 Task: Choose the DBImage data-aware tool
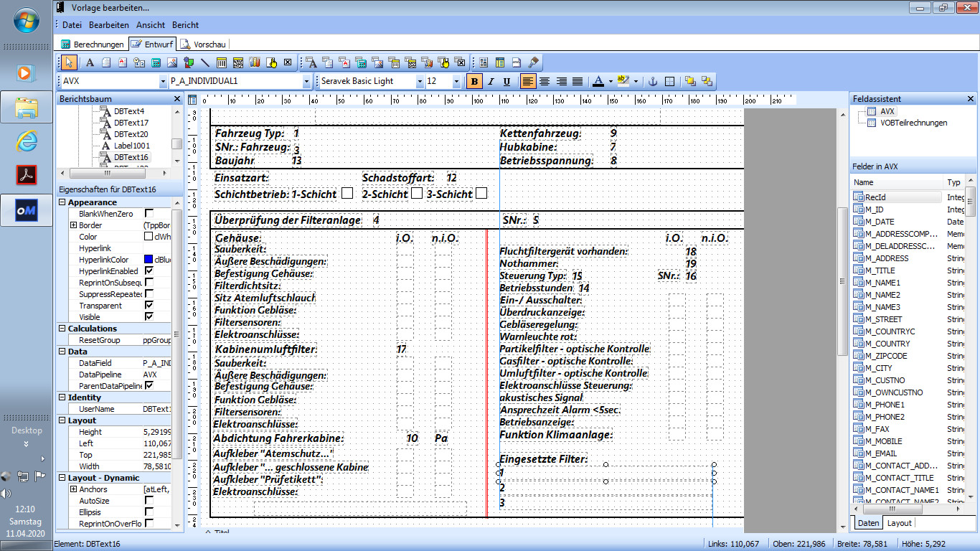click(377, 62)
